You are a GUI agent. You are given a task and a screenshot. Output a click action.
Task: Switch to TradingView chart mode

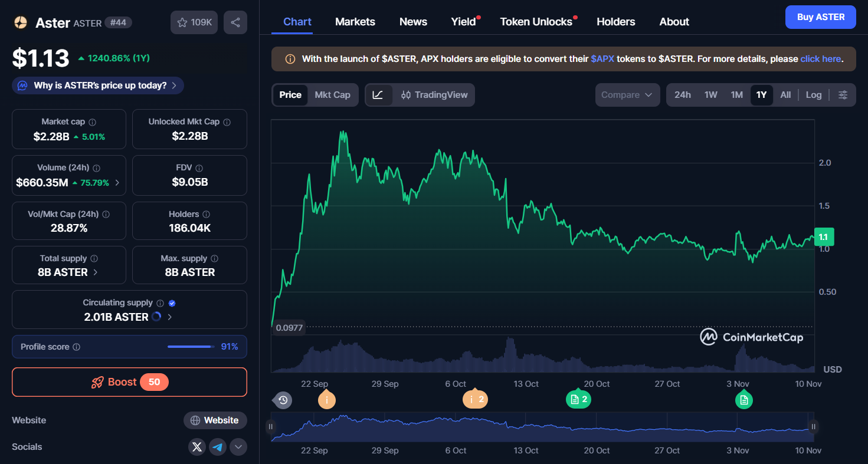(434, 95)
